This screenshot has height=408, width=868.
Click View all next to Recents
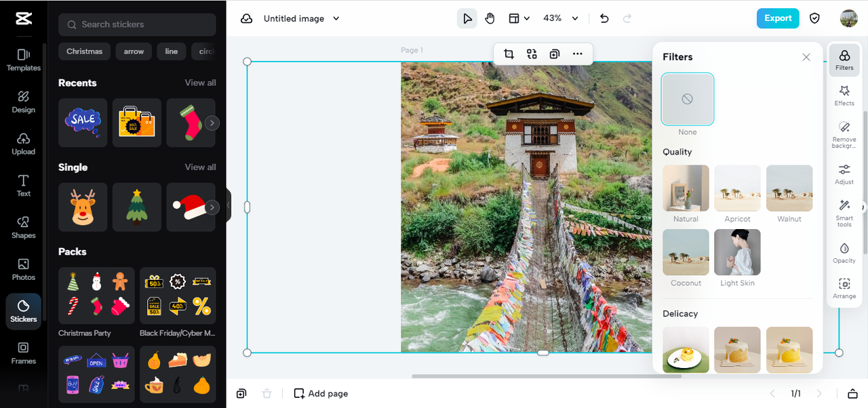201,83
